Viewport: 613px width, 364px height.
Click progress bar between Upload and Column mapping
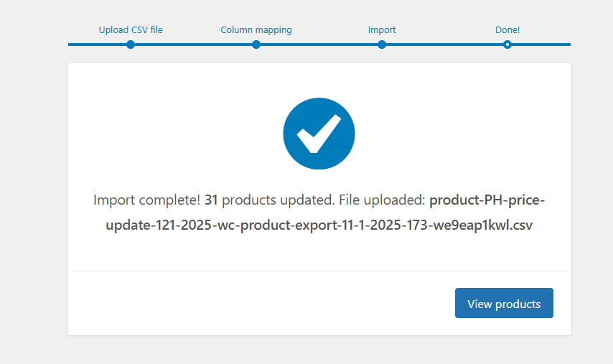pos(194,45)
